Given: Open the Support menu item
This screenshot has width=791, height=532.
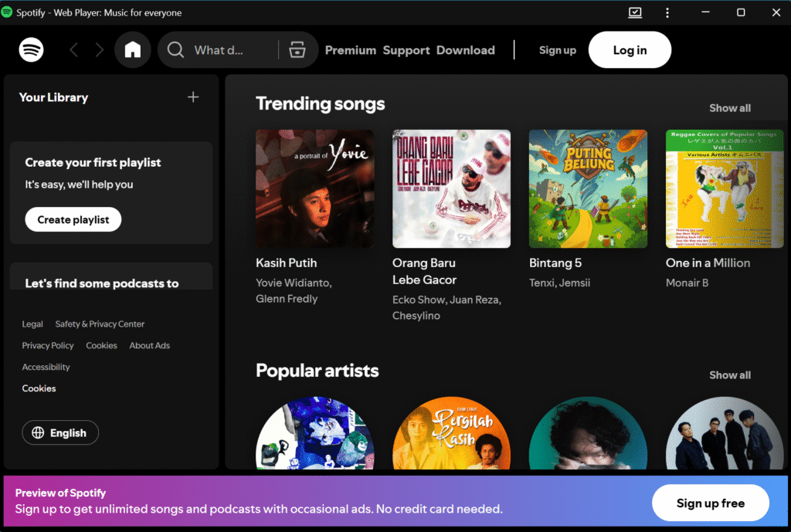Looking at the screenshot, I should (x=406, y=50).
